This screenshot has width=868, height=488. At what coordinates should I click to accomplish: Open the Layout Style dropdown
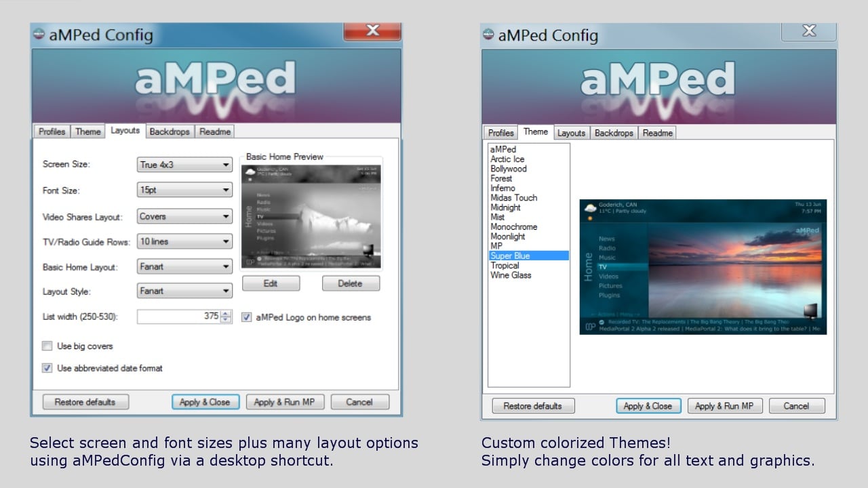[185, 291]
